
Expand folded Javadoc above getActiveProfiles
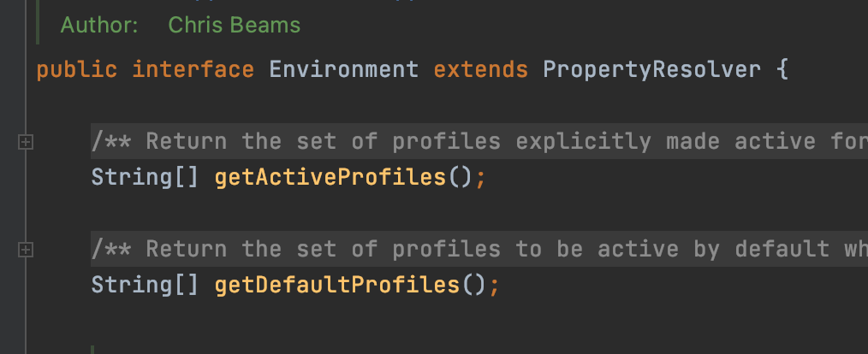(x=25, y=142)
